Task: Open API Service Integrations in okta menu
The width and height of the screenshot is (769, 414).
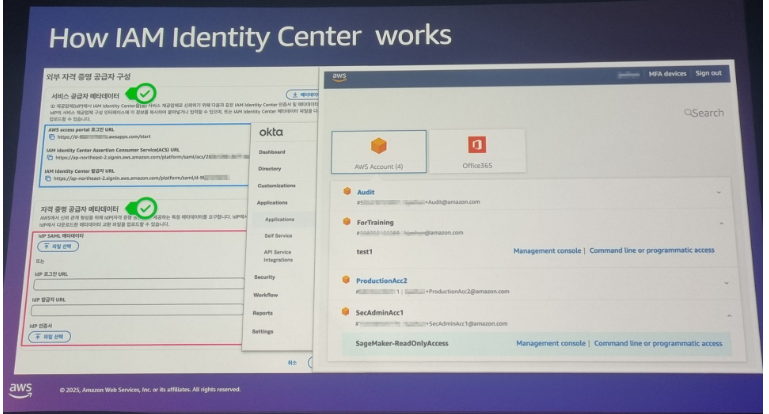Action: point(278,256)
